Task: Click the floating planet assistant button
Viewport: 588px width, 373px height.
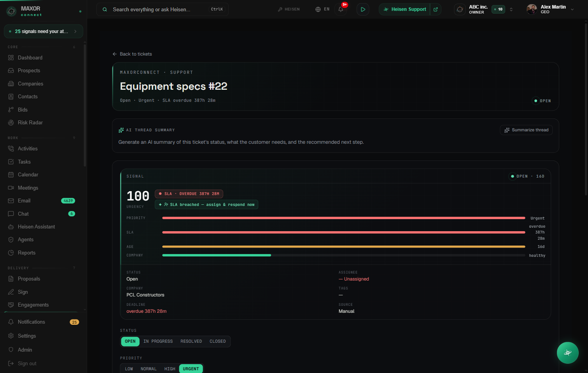Action: click(x=567, y=353)
